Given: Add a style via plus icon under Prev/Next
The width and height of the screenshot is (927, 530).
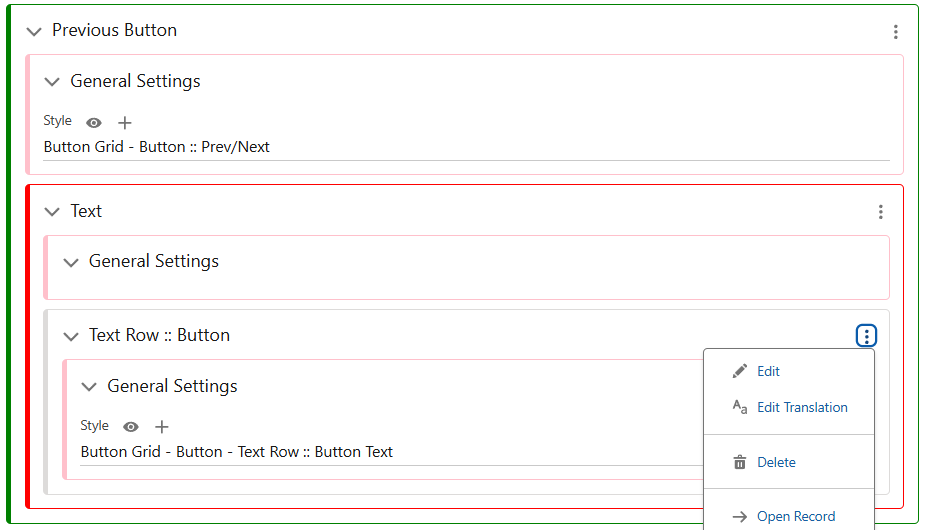Looking at the screenshot, I should pos(125,123).
